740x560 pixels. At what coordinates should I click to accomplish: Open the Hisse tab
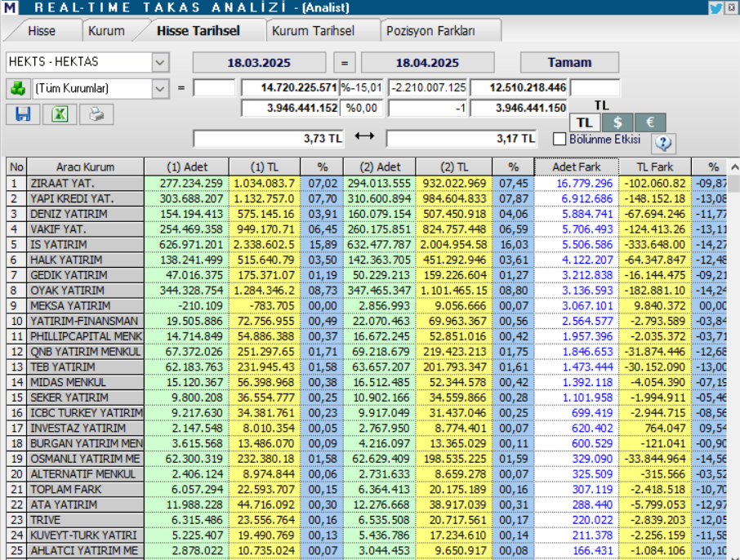[42, 31]
